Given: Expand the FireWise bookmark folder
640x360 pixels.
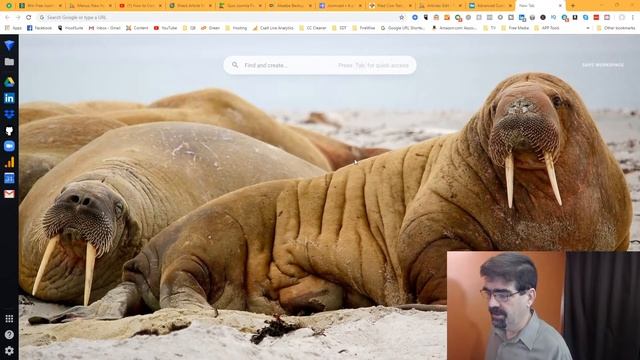Looking at the screenshot, I should click(x=363, y=28).
